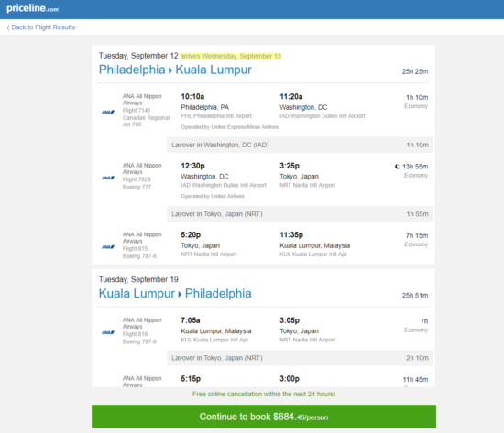Screen dimensions: 504x433
Task: Click the 10:10a Philadelphia departure time
Action: (x=192, y=96)
